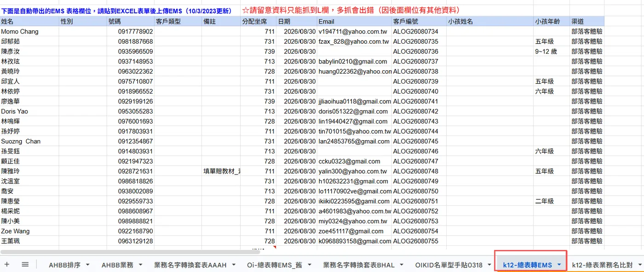Screen dimensions: 644x272
Task: Open the k12-總表轉EMS tab menu arrow
Action: (x=559, y=265)
